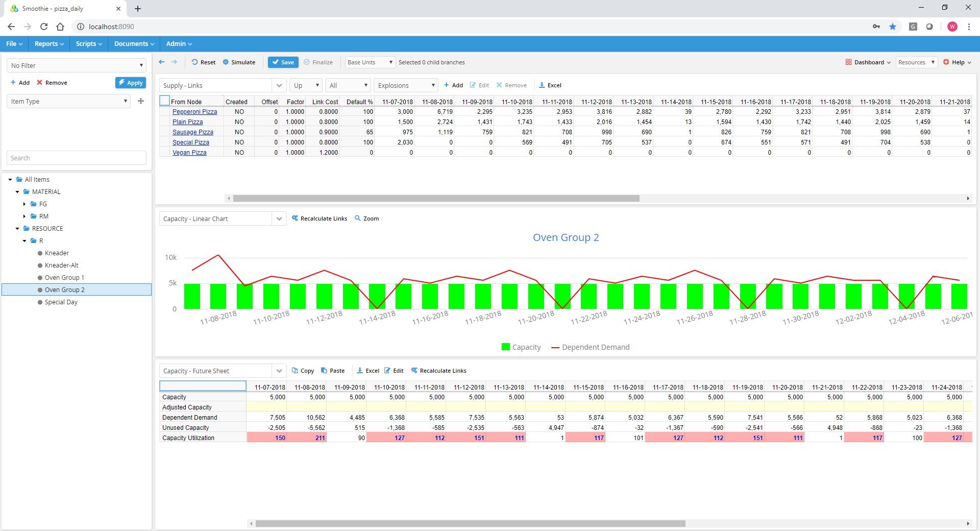Open the Vegan Pizza link
This screenshot has height=531, width=980.
(x=189, y=153)
